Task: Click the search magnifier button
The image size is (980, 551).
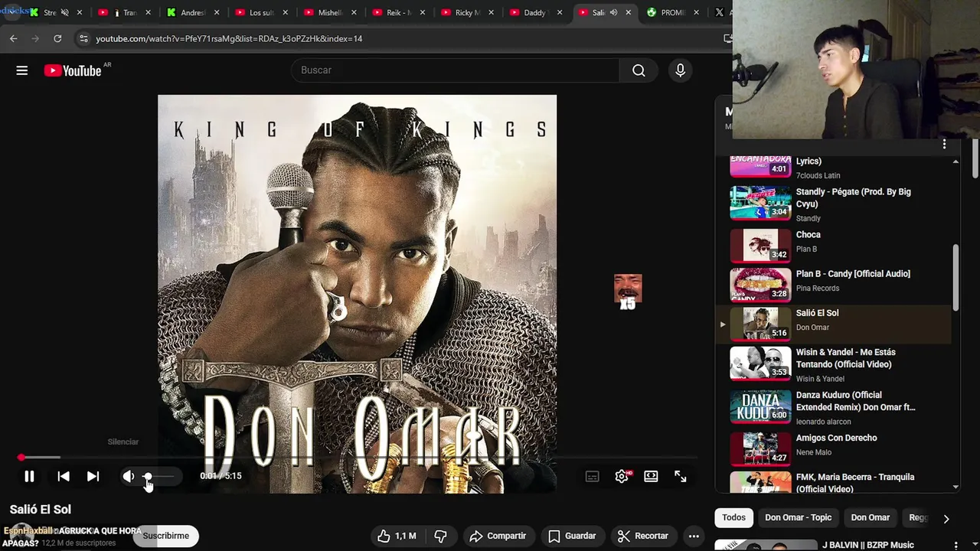Action: [x=639, y=70]
